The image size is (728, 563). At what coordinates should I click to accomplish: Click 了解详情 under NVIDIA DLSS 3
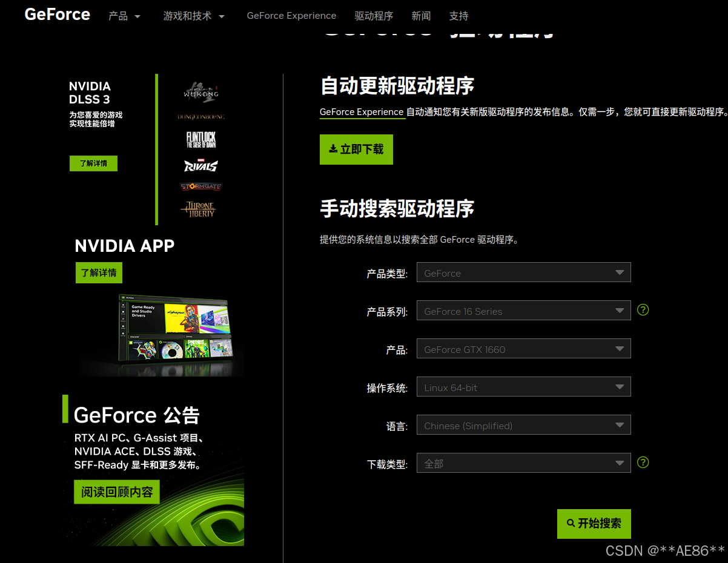93,163
